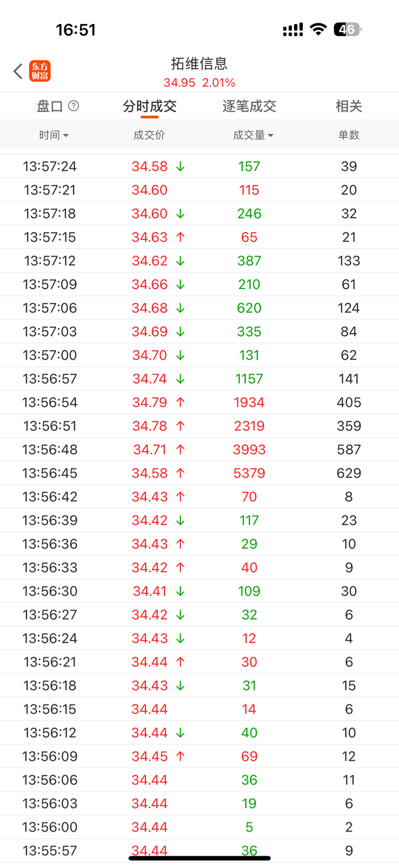Open the 相关 tab
This screenshot has height=868, width=399.
click(x=349, y=106)
